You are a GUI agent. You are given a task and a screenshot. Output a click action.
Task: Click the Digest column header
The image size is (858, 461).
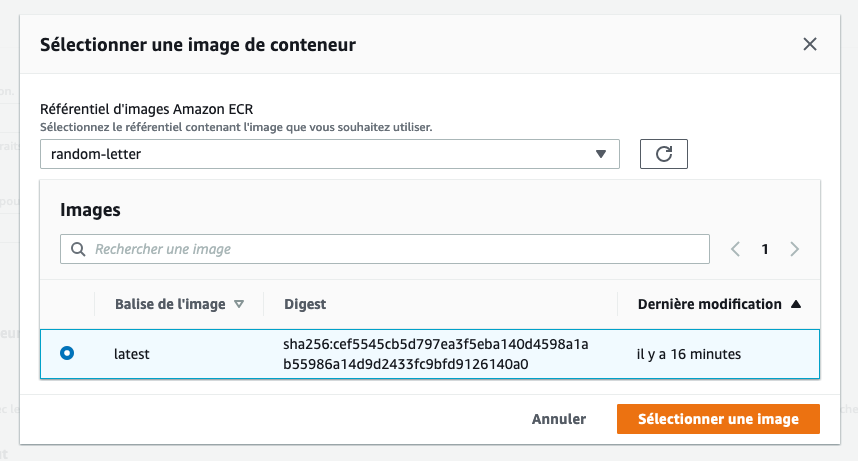click(305, 304)
